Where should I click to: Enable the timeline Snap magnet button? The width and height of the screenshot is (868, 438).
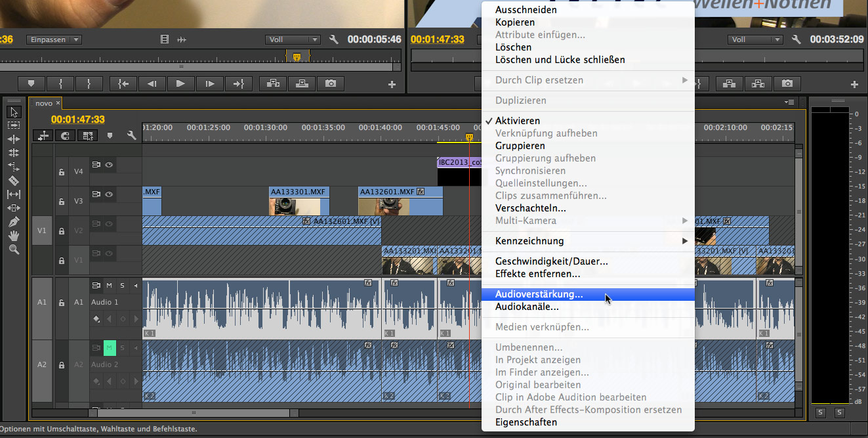65,135
